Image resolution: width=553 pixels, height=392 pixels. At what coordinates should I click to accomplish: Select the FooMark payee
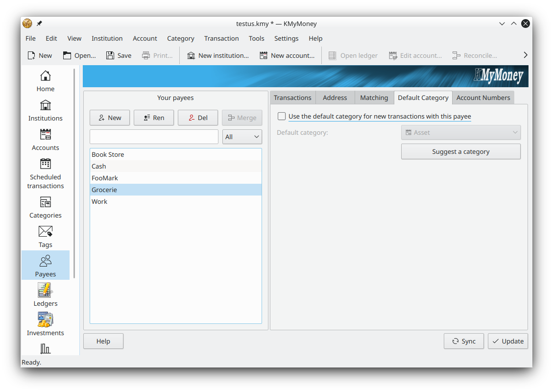tap(105, 178)
